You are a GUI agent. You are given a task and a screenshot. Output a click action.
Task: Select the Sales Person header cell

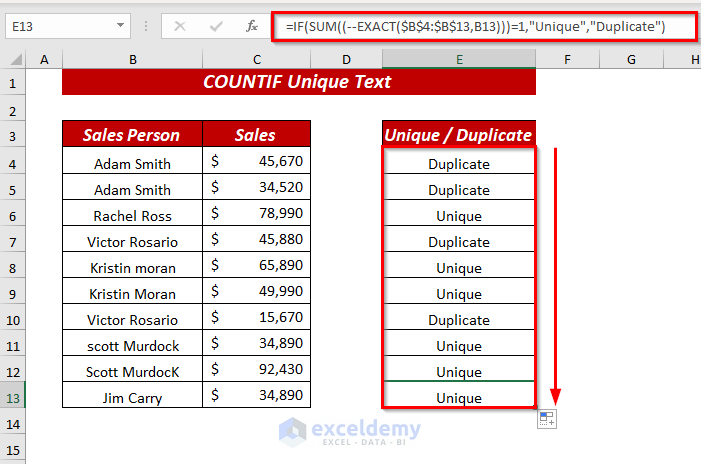click(132, 134)
